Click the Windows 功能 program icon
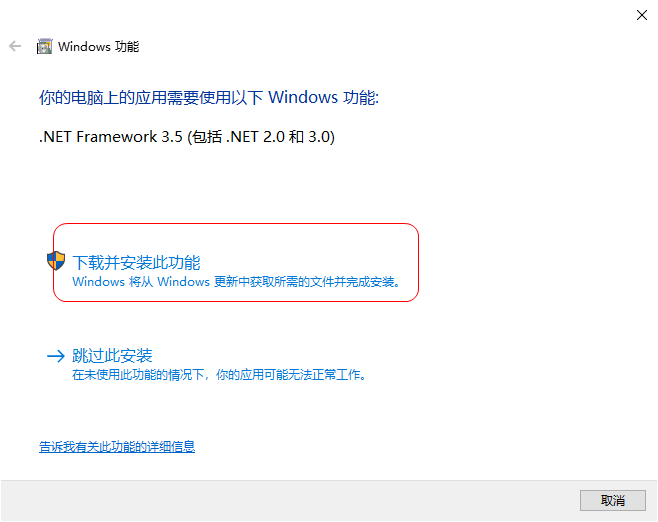The height and width of the screenshot is (522, 658). (44, 46)
